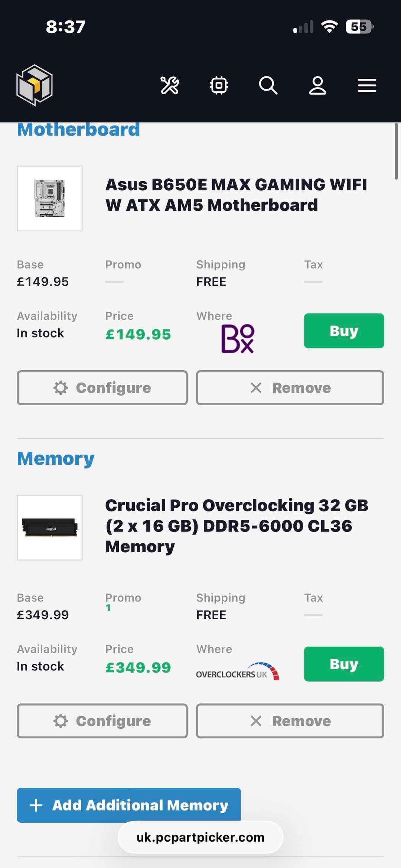Buy the Asus B650E motherboard
This screenshot has height=868, width=401.
click(x=344, y=331)
